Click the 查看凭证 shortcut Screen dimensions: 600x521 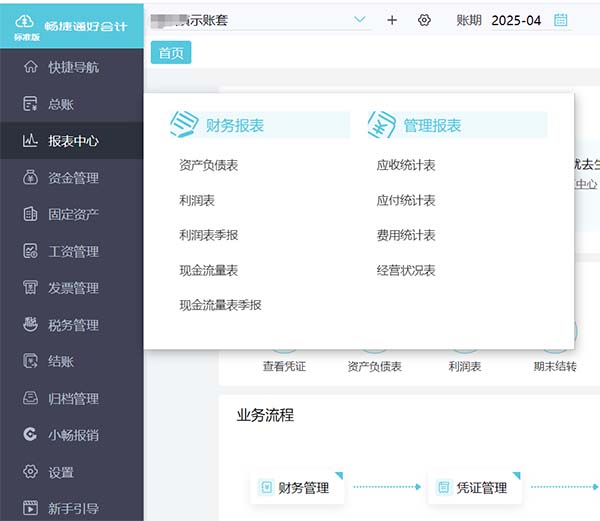tap(284, 366)
